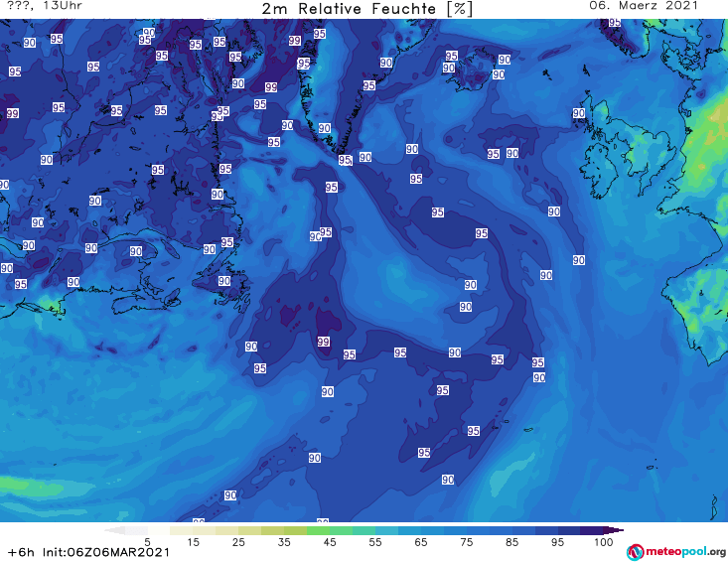Image resolution: width=728 pixels, height=562 pixels.
Task: Click the title '2m Relative Feuchte [%]'
Action: pos(367,9)
